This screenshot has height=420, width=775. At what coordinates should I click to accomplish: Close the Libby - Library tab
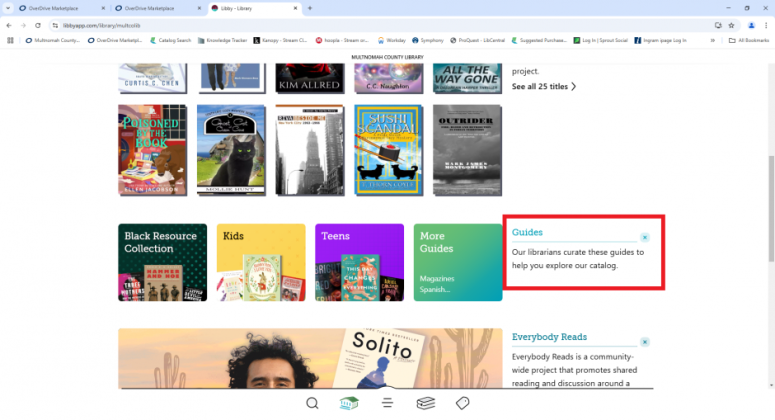tap(295, 8)
